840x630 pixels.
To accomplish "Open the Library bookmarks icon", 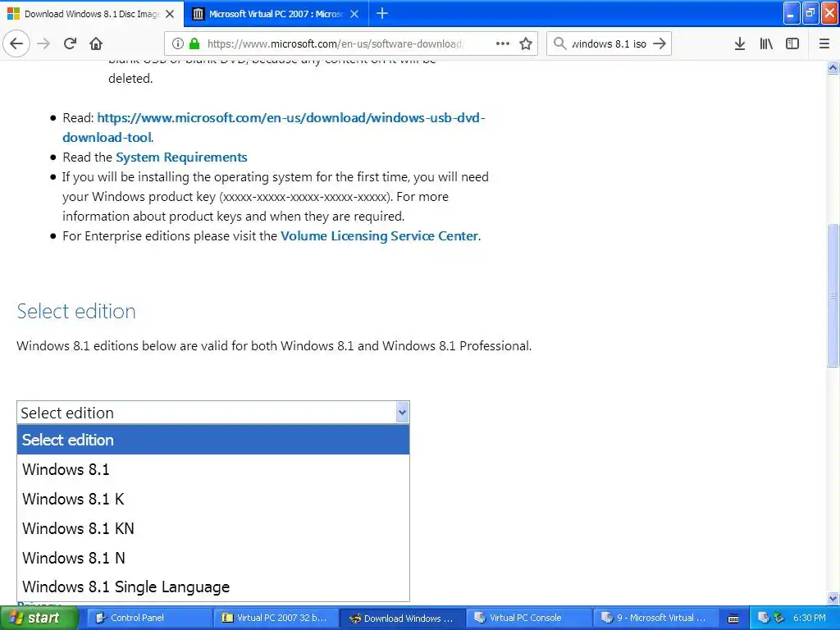I will (766, 43).
